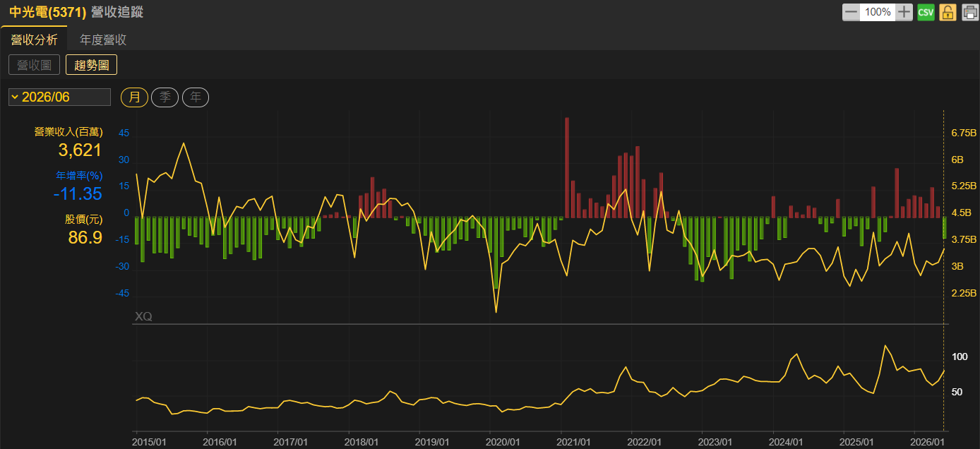Click the 2018/01 x-axis label

pos(361,441)
